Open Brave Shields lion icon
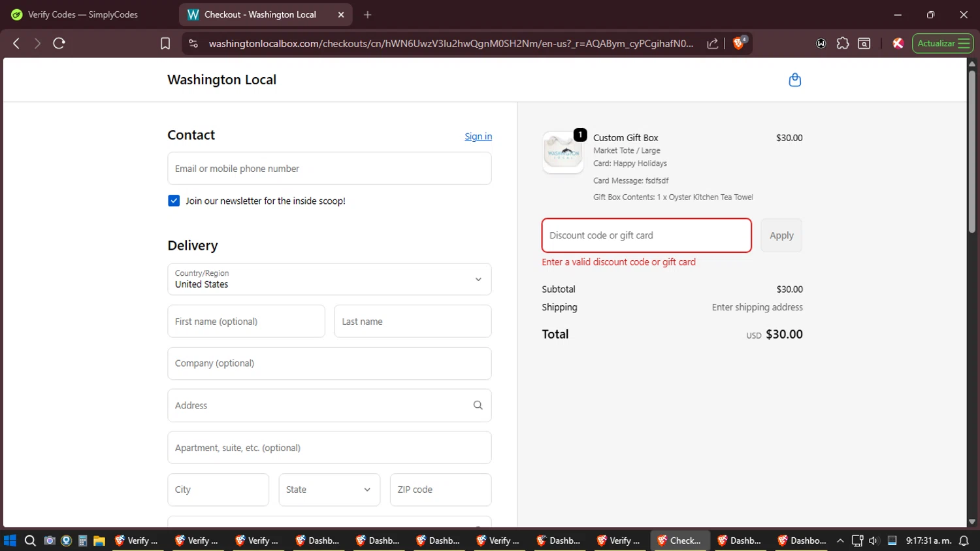 coord(739,43)
